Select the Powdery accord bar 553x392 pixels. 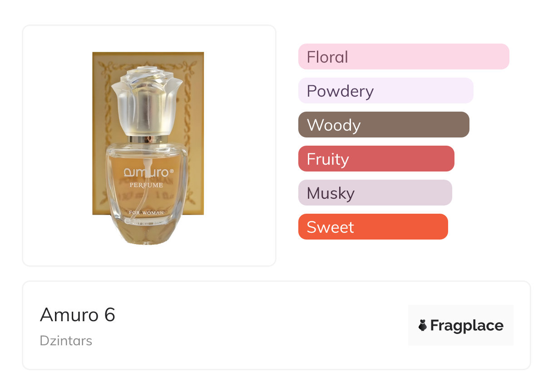point(385,91)
